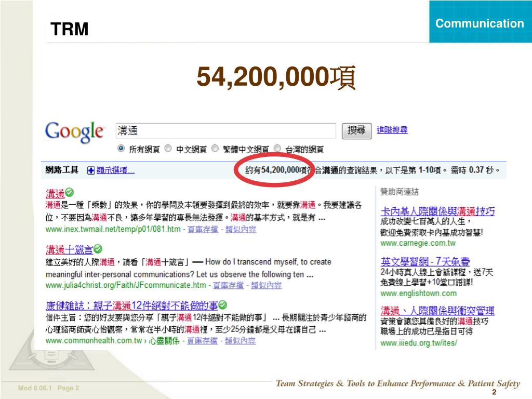Select the 繁體中文網頁 radio button
Image resolution: width=532 pixels, height=399 pixels.
(x=215, y=148)
